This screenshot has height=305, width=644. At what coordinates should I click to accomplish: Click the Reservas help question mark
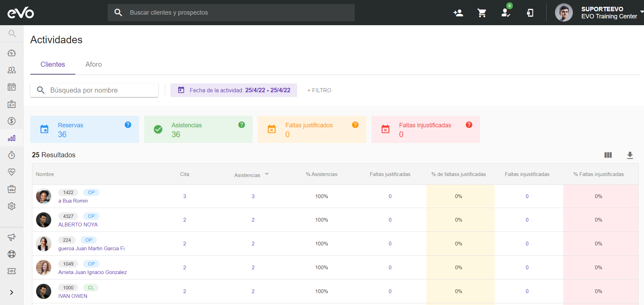(x=128, y=125)
